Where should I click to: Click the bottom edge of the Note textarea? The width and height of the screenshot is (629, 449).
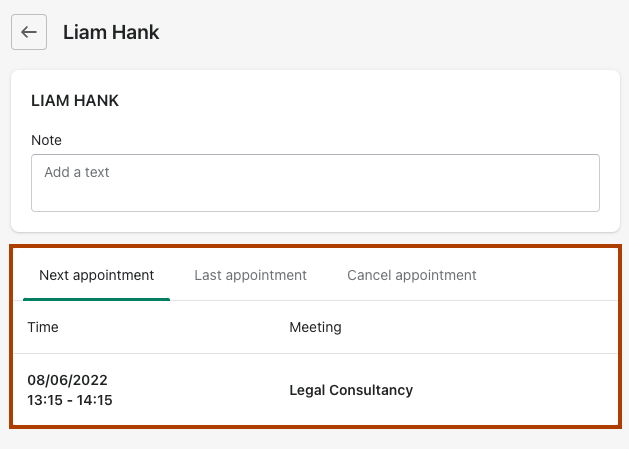tap(315, 211)
